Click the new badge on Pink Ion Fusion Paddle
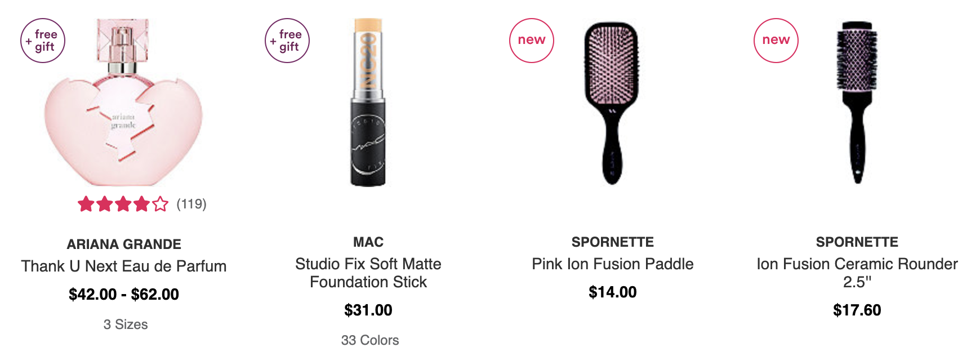The width and height of the screenshot is (980, 347). [x=532, y=41]
